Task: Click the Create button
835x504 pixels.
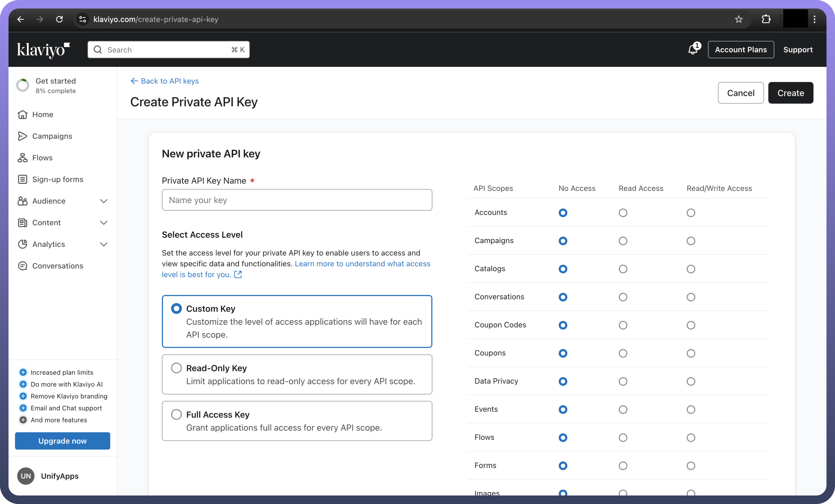Action: (x=790, y=93)
